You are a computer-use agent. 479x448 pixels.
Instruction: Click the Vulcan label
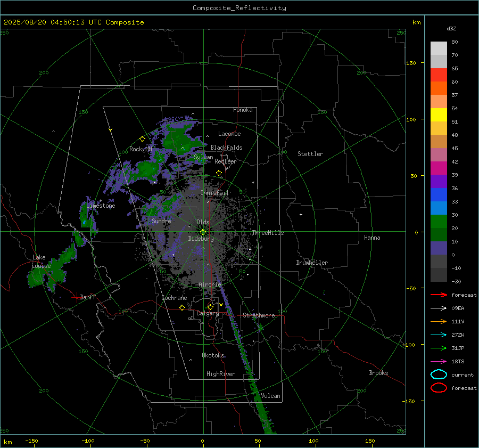(270, 396)
